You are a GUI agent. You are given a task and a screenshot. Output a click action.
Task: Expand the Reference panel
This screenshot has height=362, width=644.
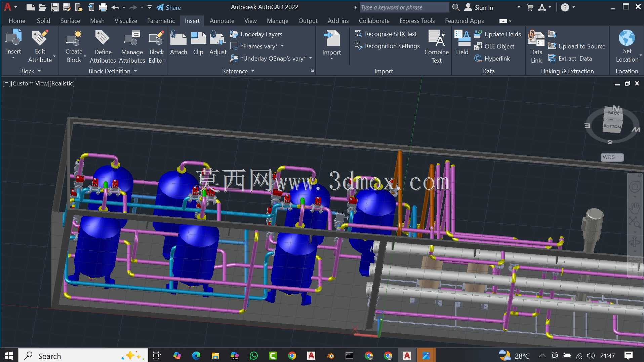click(238, 71)
